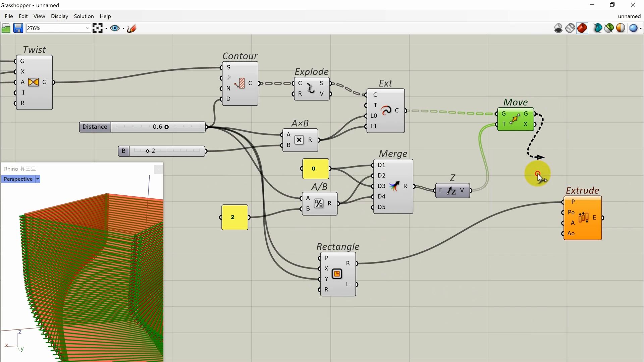
Task: Select the Move component icon
Action: (x=515, y=119)
